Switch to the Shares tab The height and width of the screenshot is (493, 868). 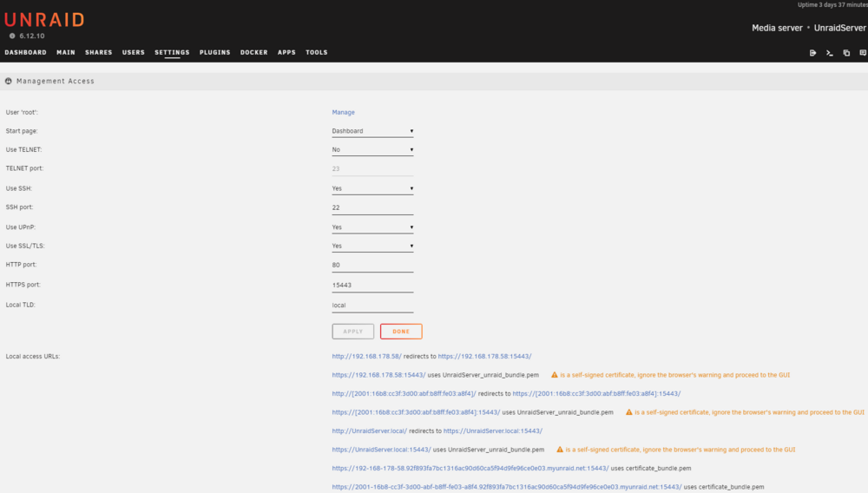99,53
